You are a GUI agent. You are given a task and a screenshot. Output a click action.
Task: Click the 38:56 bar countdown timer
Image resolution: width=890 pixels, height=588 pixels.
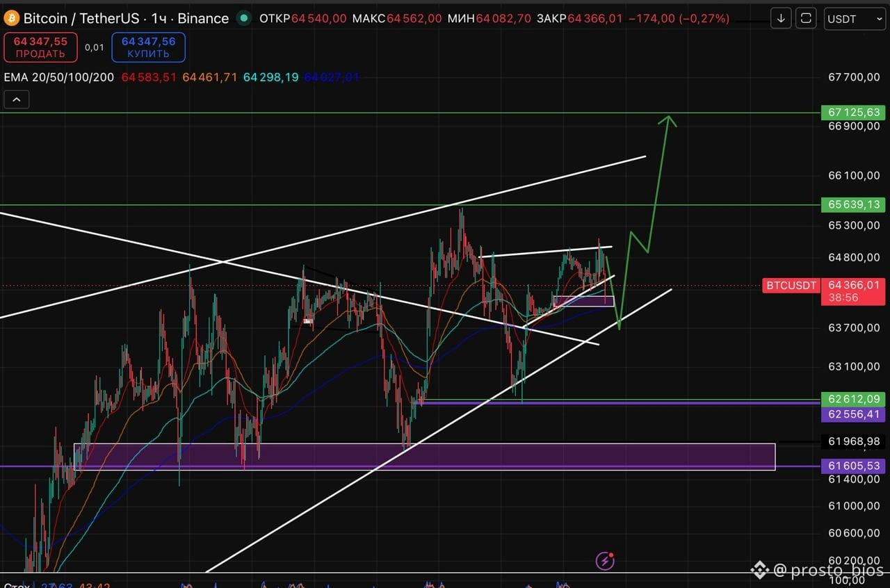pyautogui.click(x=843, y=297)
